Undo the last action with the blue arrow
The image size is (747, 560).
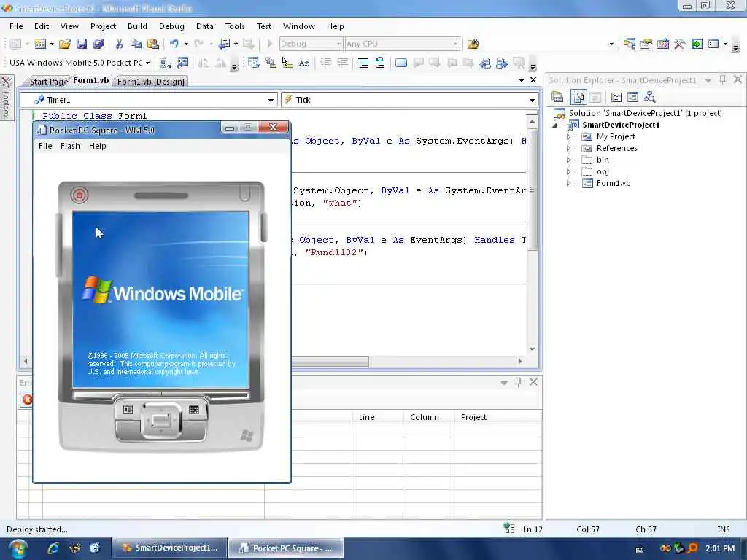(174, 44)
